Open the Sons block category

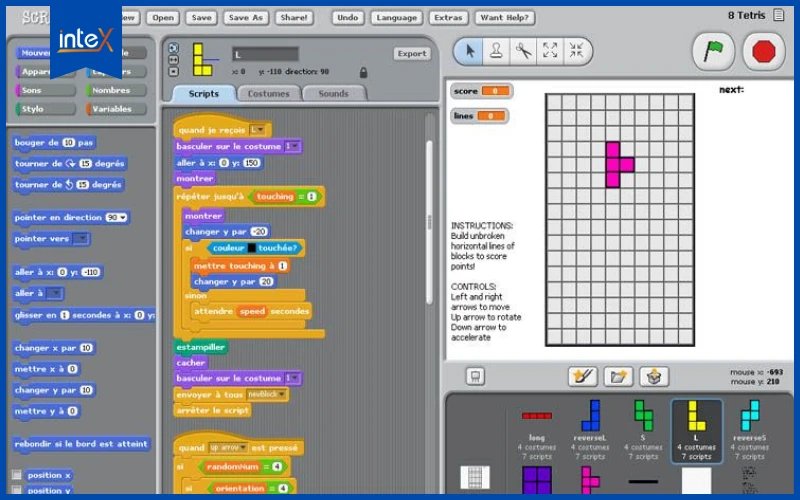click(x=46, y=90)
